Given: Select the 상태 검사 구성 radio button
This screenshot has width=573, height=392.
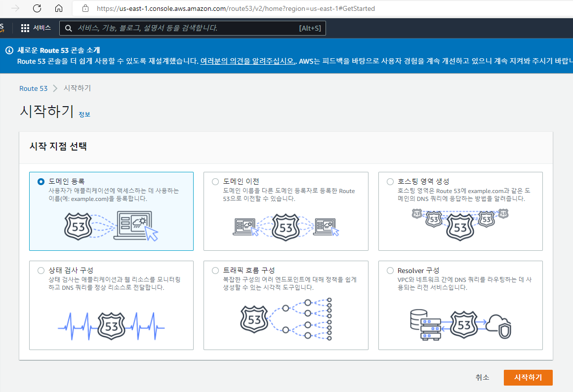Looking at the screenshot, I should pos(41,271).
